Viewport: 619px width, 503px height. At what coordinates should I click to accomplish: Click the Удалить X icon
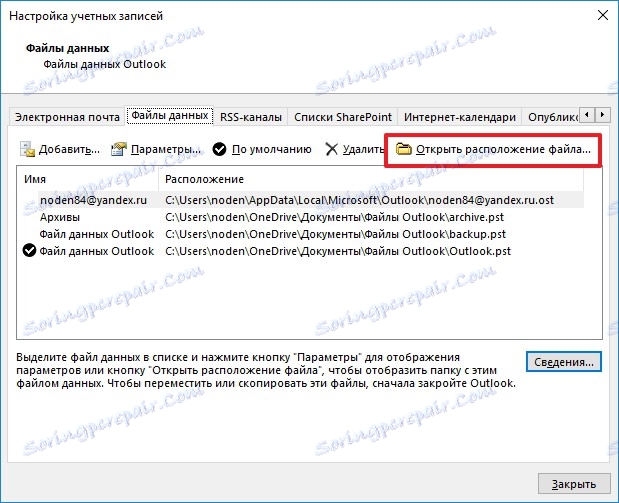(332, 149)
